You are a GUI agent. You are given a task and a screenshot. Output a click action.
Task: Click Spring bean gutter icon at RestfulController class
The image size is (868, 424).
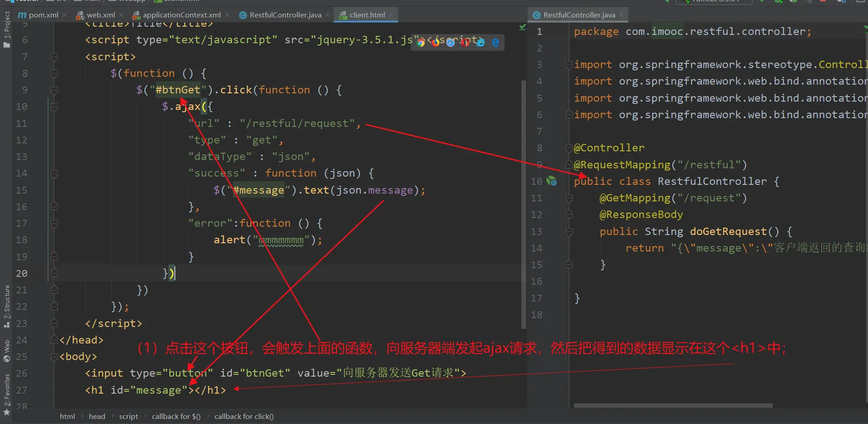[x=551, y=181]
